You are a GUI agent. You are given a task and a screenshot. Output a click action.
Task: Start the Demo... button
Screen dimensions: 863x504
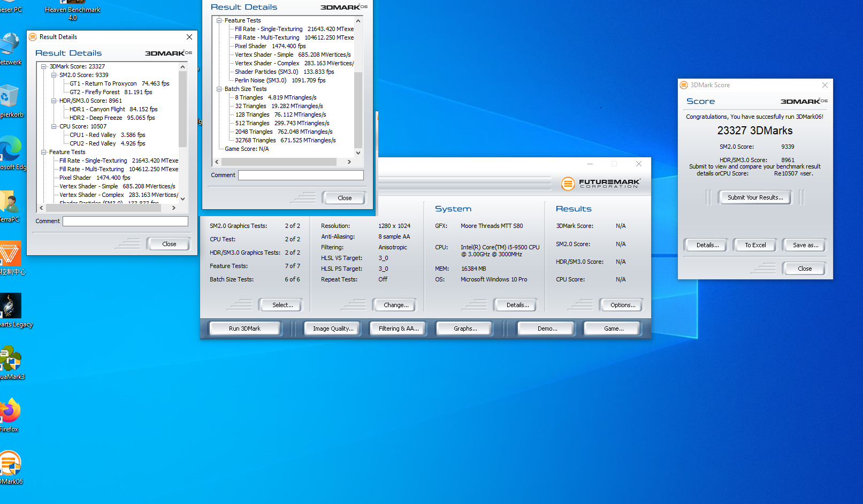[547, 329]
